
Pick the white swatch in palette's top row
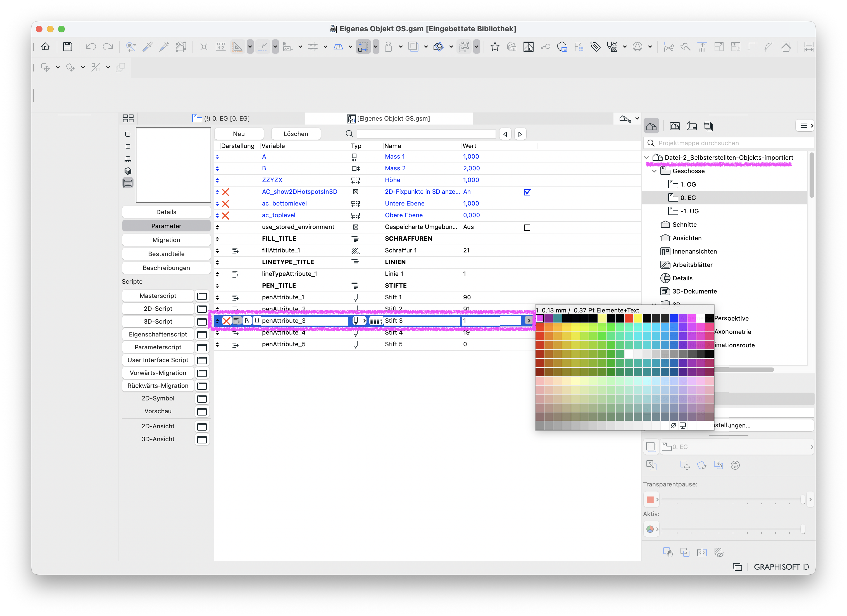tap(700, 318)
